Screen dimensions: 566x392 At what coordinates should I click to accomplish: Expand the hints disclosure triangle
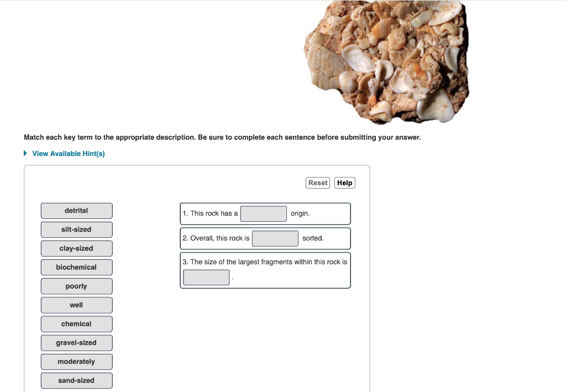pos(25,154)
